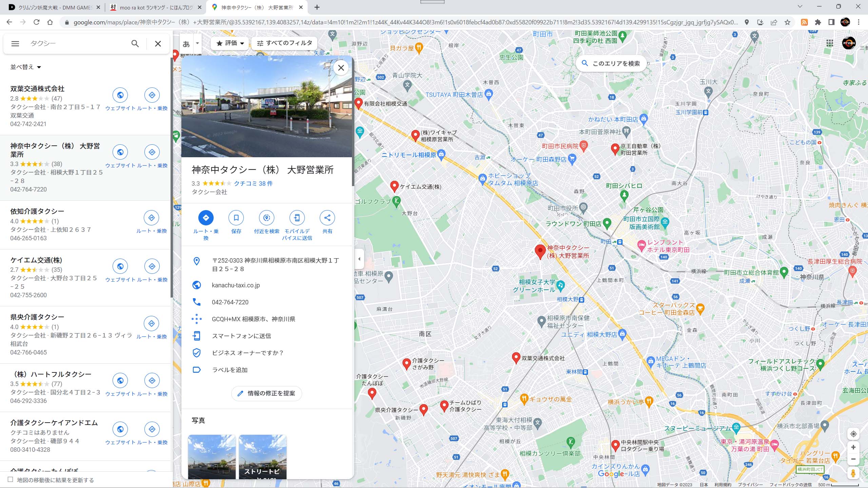This screenshot has height=488, width=868.
Task: Click route icon for 介護タクシーケイアンドエム
Action: point(152,429)
